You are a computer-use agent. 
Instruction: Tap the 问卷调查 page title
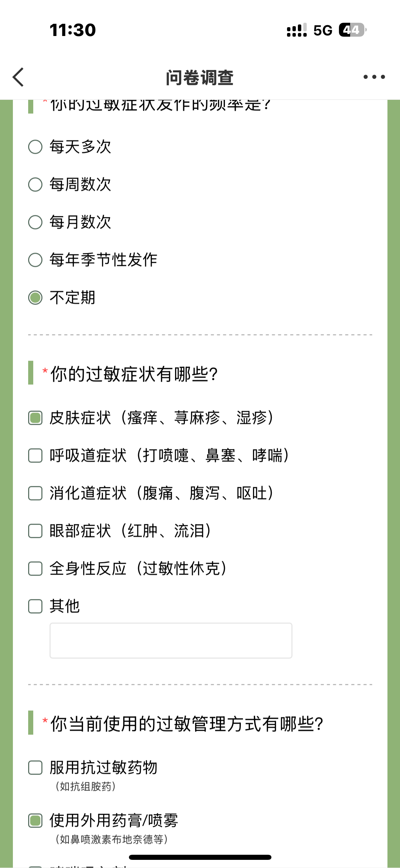pyautogui.click(x=200, y=78)
